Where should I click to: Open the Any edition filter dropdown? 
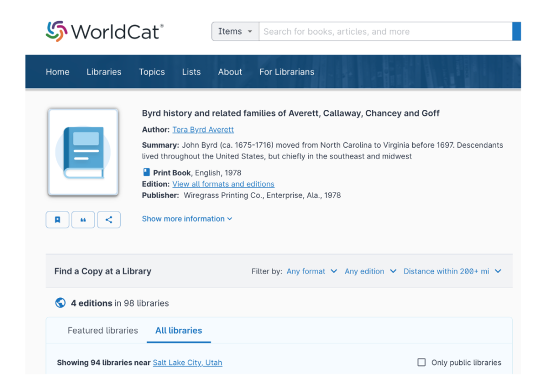pyautogui.click(x=370, y=271)
